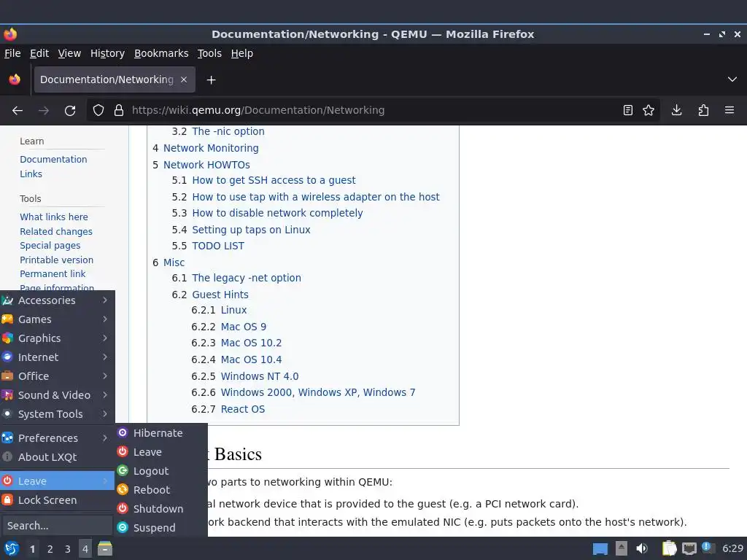Reload the current page

70,111
